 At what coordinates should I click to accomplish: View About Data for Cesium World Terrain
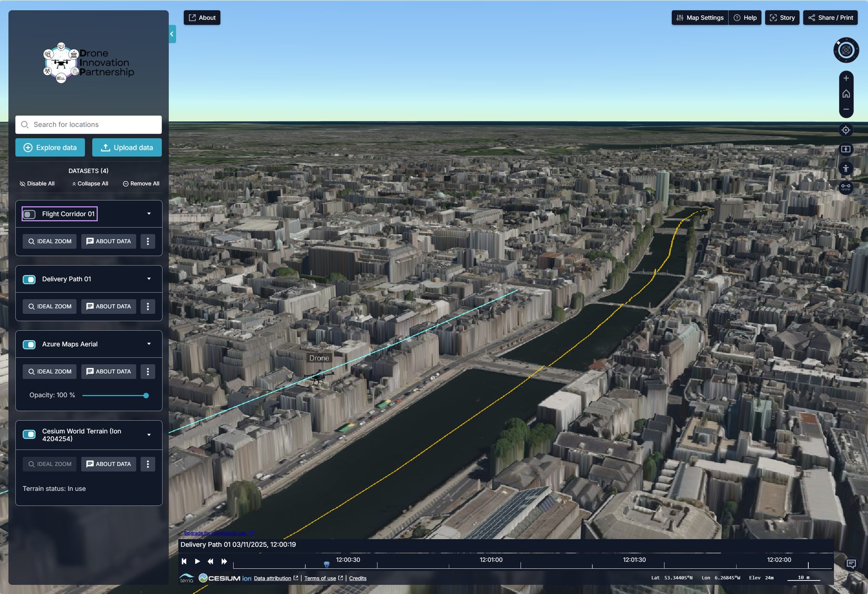108,464
